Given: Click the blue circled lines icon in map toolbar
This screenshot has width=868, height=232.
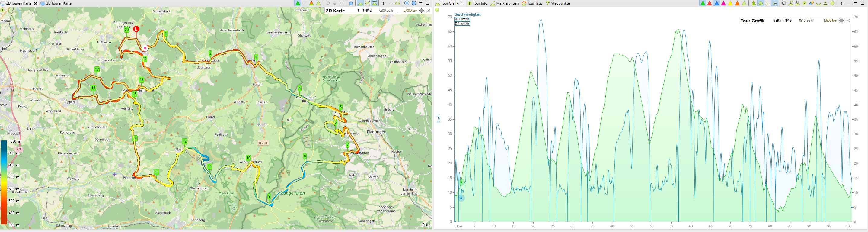Looking at the screenshot, I should [407, 3].
